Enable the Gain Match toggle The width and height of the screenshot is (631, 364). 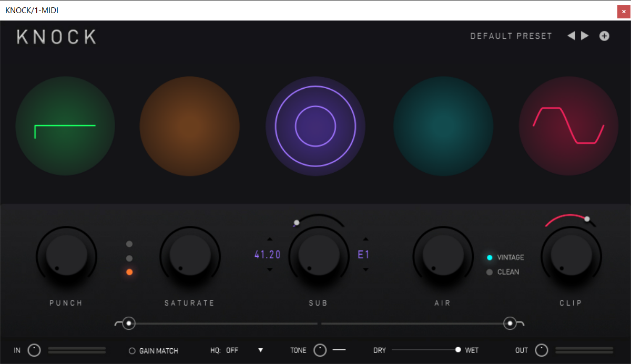[x=154, y=351]
